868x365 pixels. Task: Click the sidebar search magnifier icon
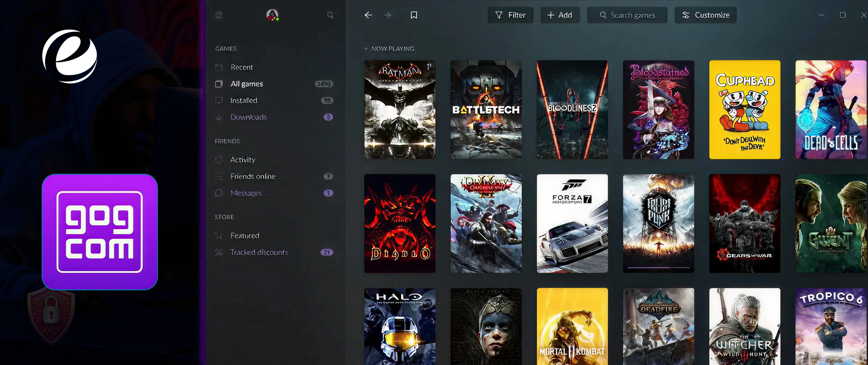click(x=330, y=15)
